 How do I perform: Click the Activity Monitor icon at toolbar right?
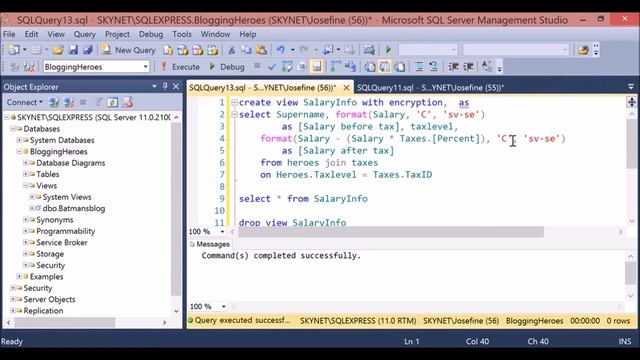(583, 50)
